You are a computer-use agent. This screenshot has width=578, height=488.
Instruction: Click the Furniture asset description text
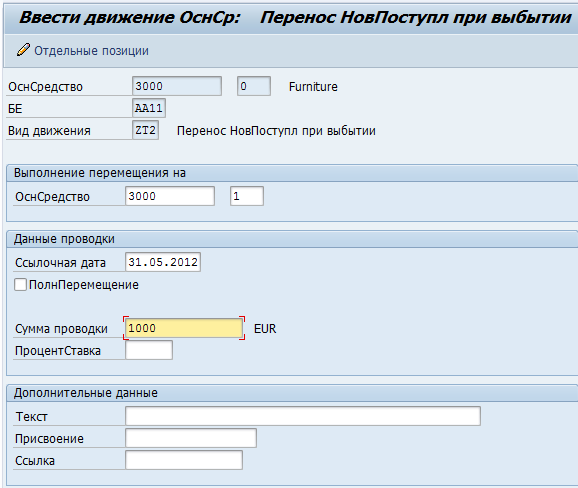[313, 87]
